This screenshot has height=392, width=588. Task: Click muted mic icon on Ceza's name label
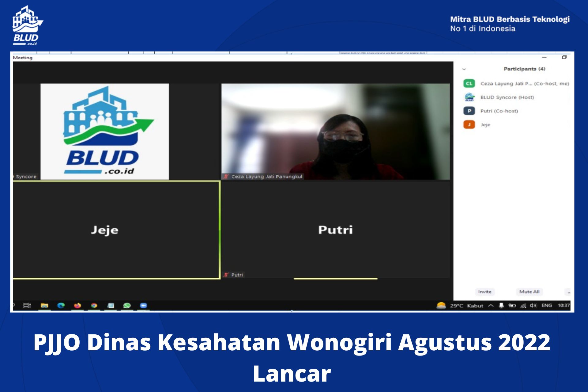pyautogui.click(x=226, y=177)
